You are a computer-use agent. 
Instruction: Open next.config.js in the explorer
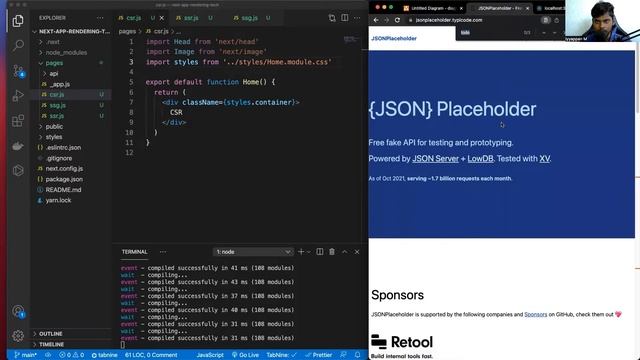(71, 169)
